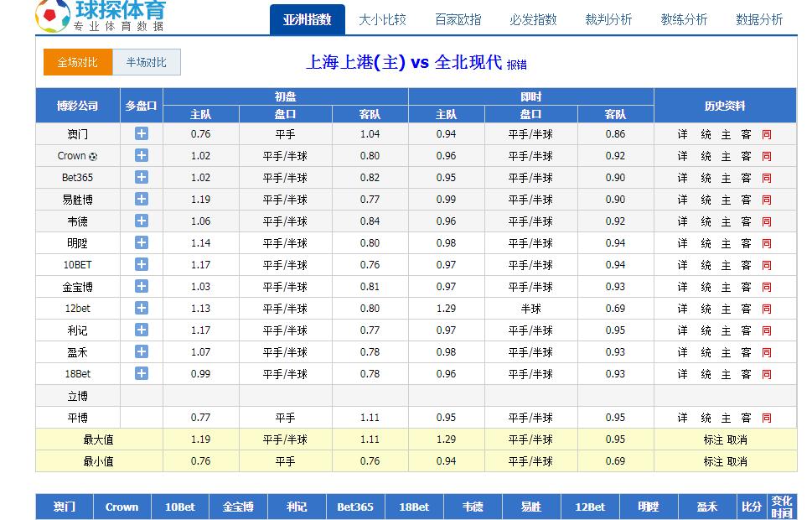Open 详 details for 澳门 row
Viewport: 812px width, 520px height.
683,134
